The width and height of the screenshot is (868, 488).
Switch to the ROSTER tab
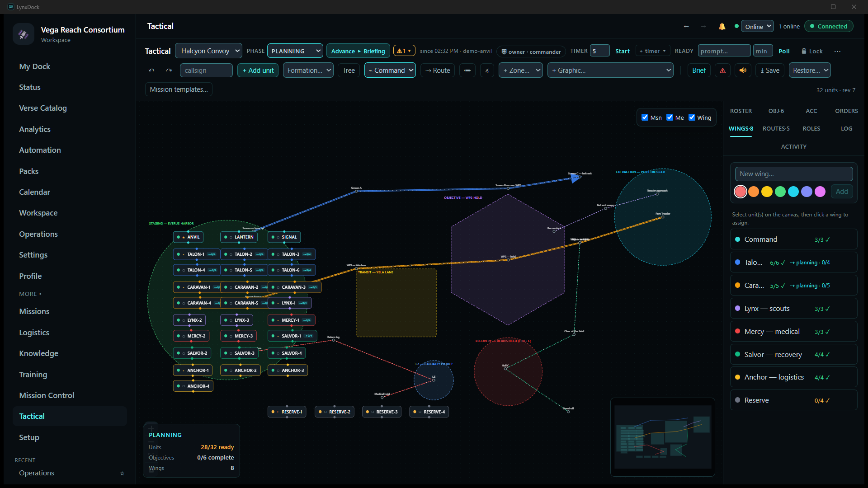click(x=741, y=111)
